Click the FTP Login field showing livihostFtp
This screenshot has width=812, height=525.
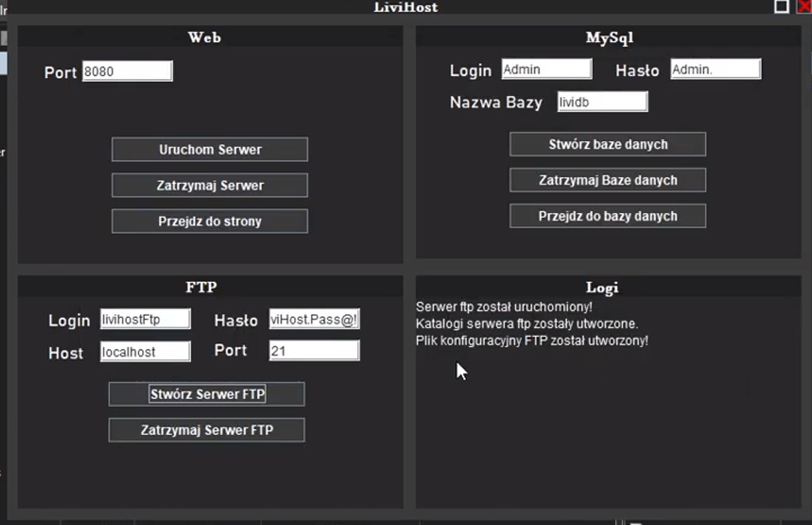tap(144, 319)
